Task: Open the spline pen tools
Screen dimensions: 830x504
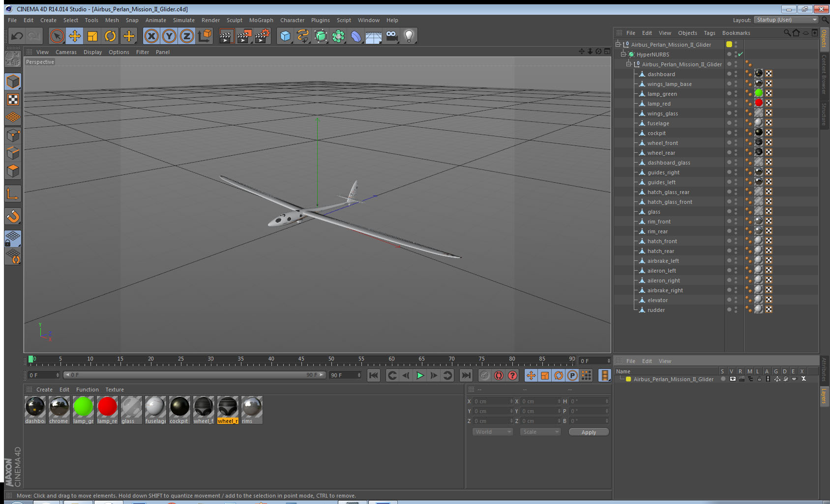Action: click(303, 36)
